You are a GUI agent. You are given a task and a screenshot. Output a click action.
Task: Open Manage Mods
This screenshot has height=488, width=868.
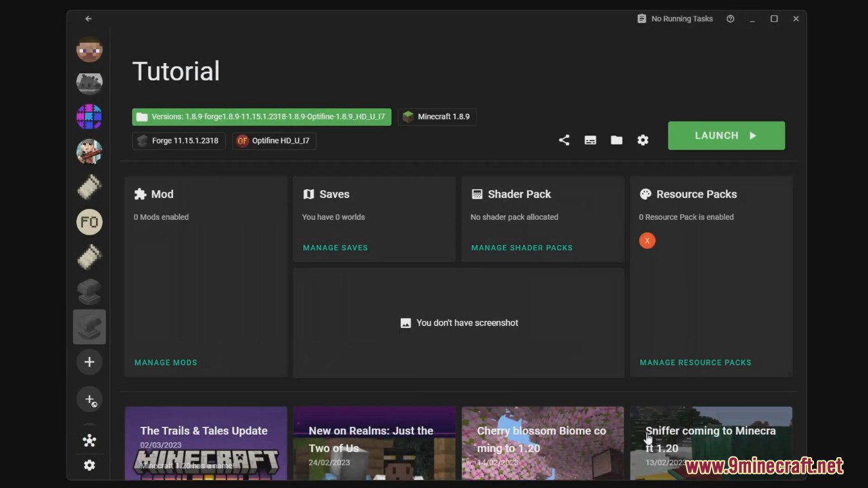165,362
